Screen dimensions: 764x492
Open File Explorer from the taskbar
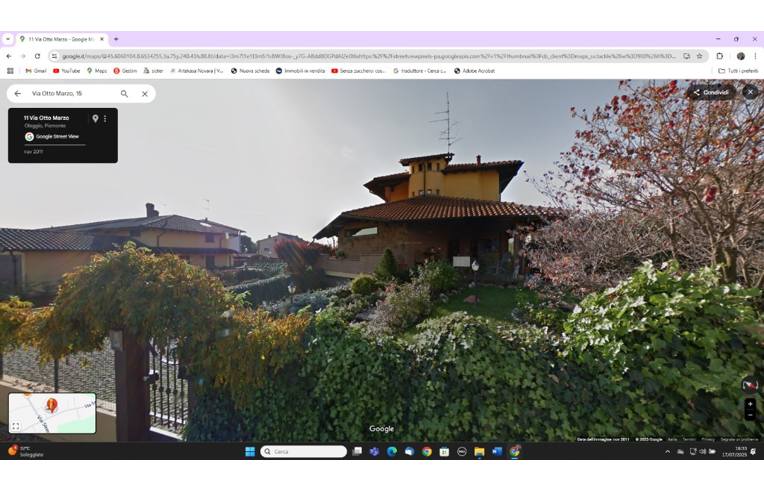[479, 452]
